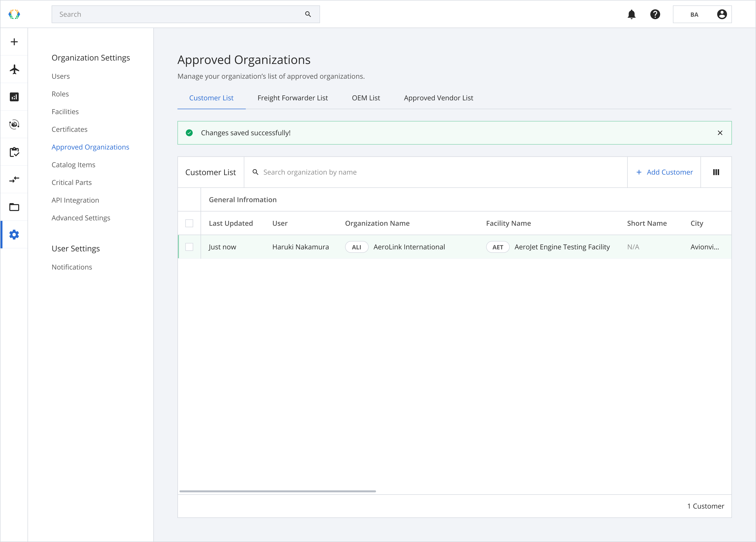The height and width of the screenshot is (542, 756).
Task: Open API Integration settings page
Action: [x=75, y=200]
